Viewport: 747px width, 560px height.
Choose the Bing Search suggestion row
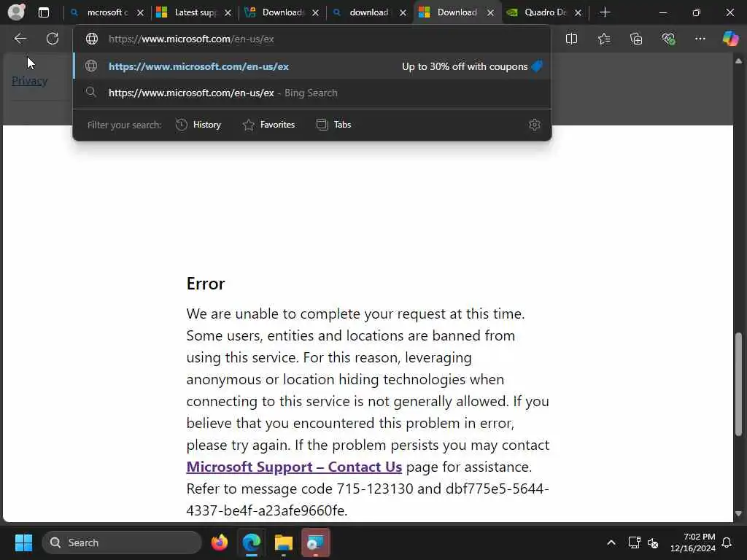(x=312, y=93)
